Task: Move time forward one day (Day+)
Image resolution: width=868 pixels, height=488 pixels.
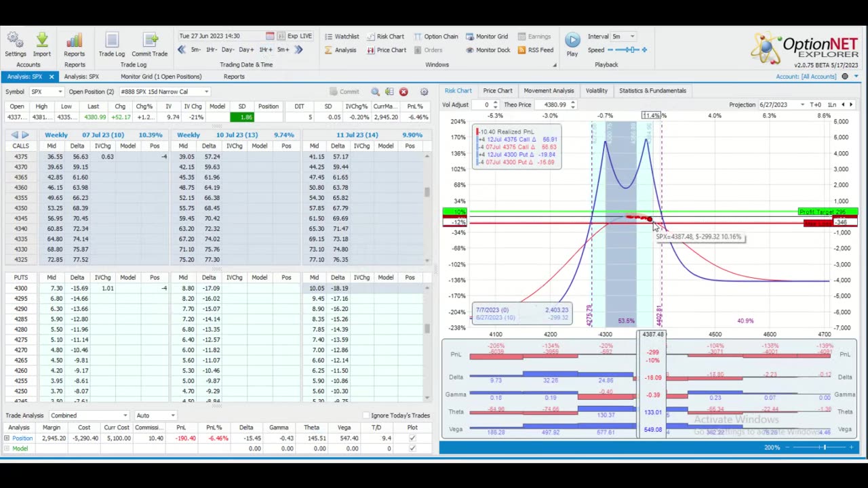Action: 246,49
